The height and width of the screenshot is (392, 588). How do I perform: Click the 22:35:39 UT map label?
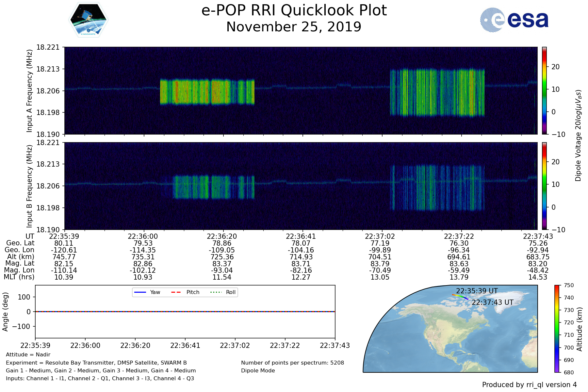(477, 291)
